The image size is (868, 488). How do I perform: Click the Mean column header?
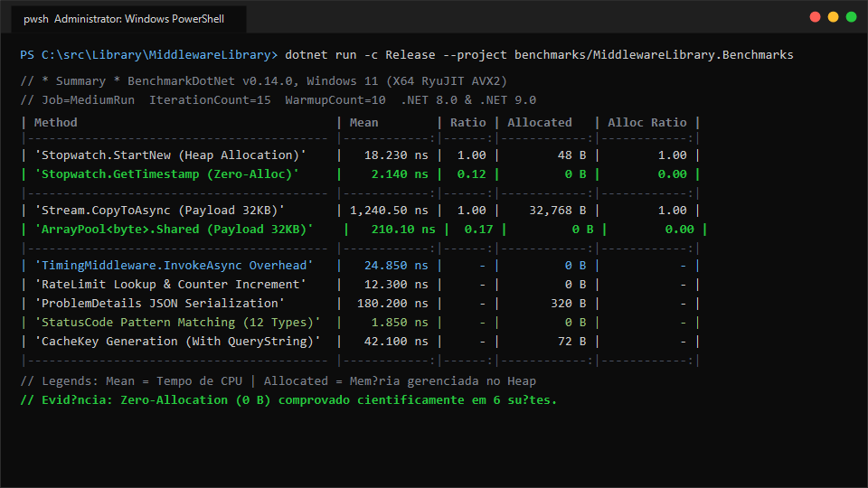click(x=363, y=122)
